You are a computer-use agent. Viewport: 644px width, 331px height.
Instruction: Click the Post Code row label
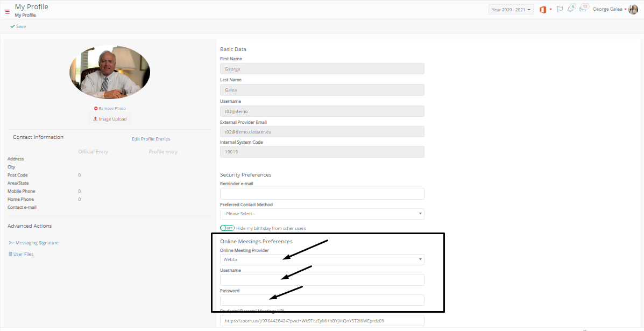tap(18, 175)
